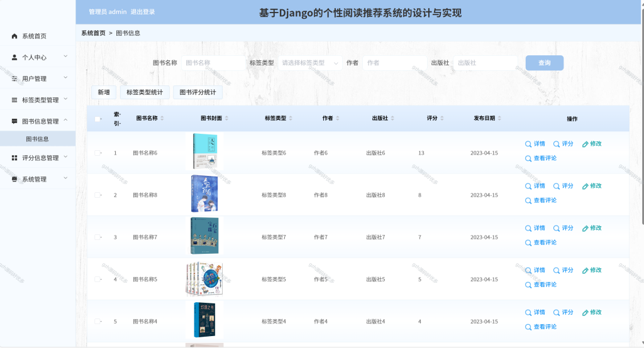Open 详情 for 图书名称6
Viewport: 644px width, 348px height.
coord(535,144)
